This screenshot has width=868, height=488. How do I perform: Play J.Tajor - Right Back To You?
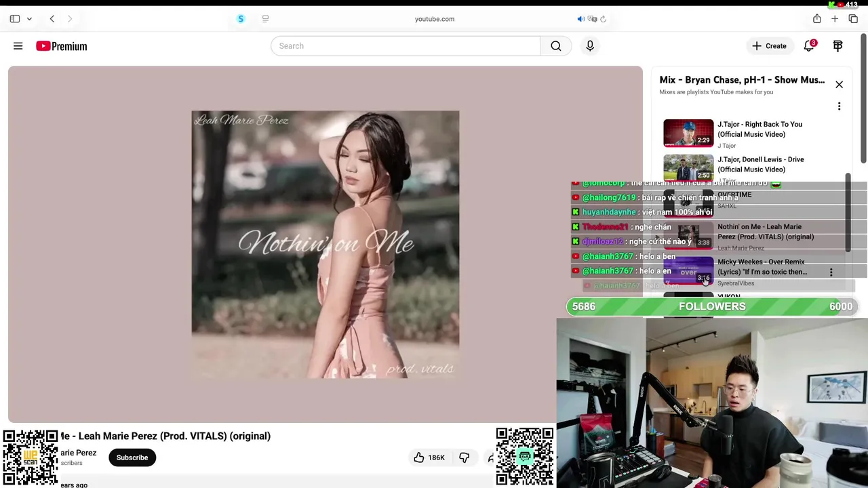[759, 129]
